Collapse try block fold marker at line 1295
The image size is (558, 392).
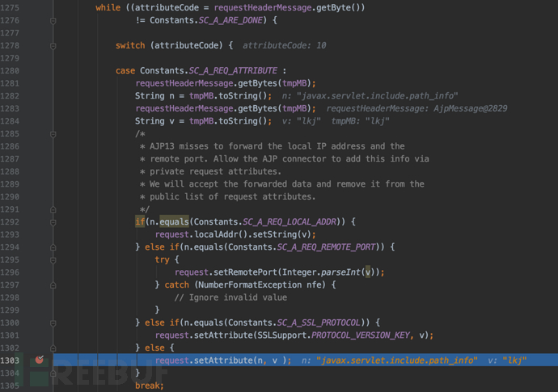click(53, 260)
